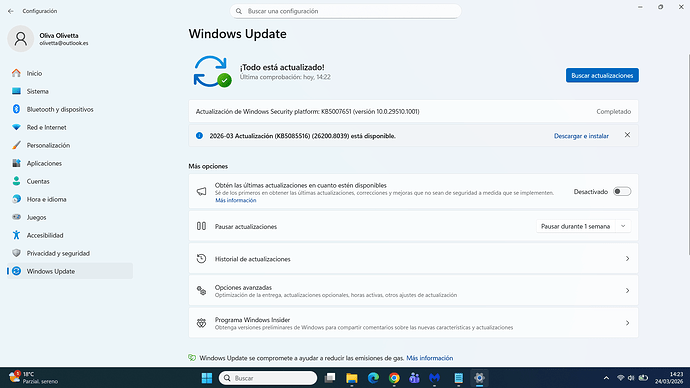The image size is (690, 388).
Task: Click the megaphone icon for latest updates
Action: click(x=201, y=191)
